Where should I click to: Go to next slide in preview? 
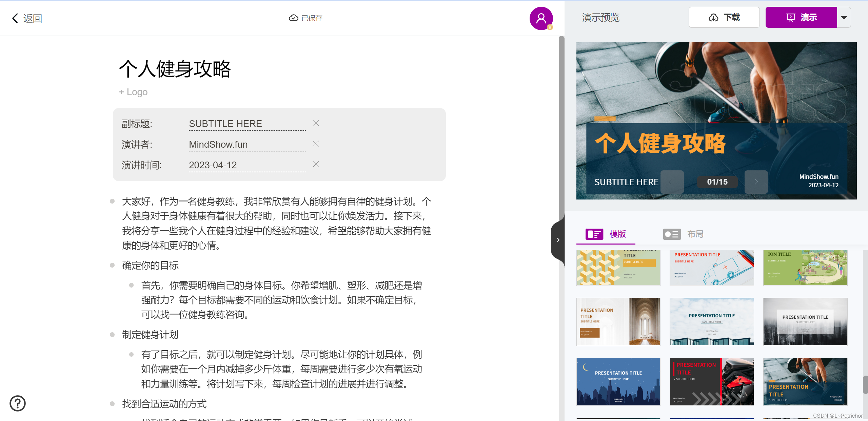tap(756, 182)
